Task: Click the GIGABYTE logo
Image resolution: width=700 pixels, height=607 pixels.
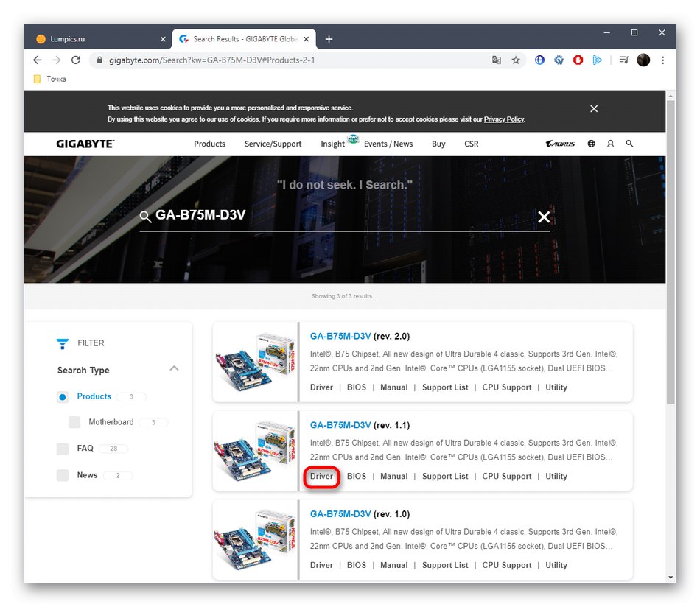Action: click(x=85, y=144)
